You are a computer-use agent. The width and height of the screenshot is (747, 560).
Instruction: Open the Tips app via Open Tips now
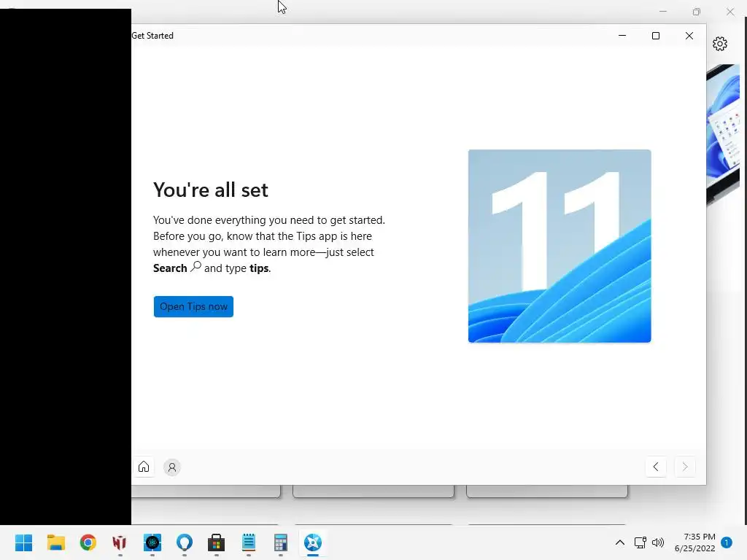(193, 307)
